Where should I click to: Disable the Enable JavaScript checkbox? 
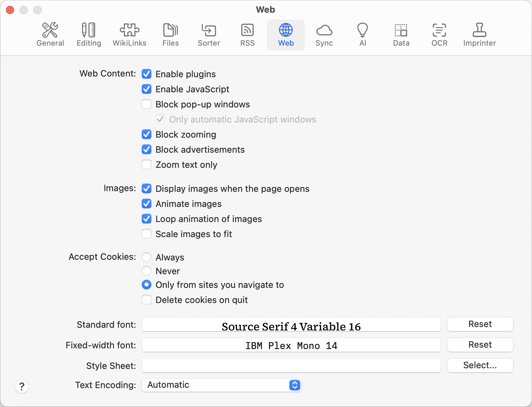coord(147,89)
